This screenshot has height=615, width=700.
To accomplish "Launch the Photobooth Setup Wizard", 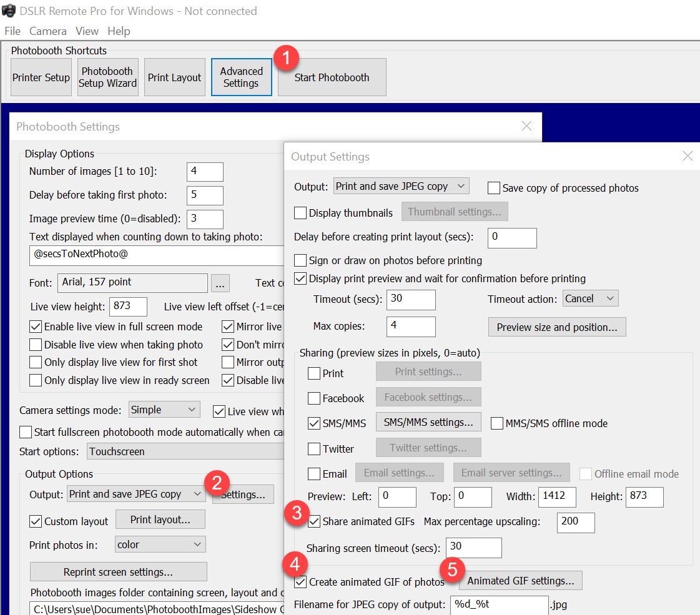I will point(107,77).
